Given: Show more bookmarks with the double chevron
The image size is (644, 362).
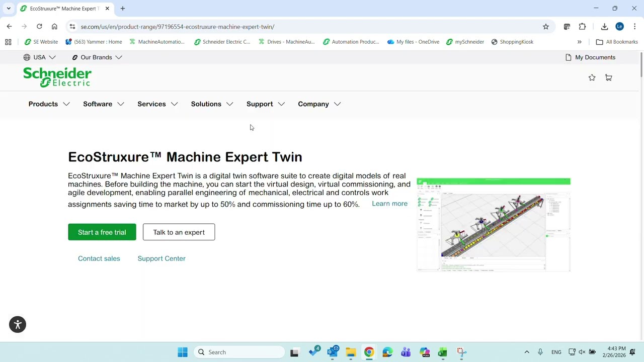Looking at the screenshot, I should 580,42.
